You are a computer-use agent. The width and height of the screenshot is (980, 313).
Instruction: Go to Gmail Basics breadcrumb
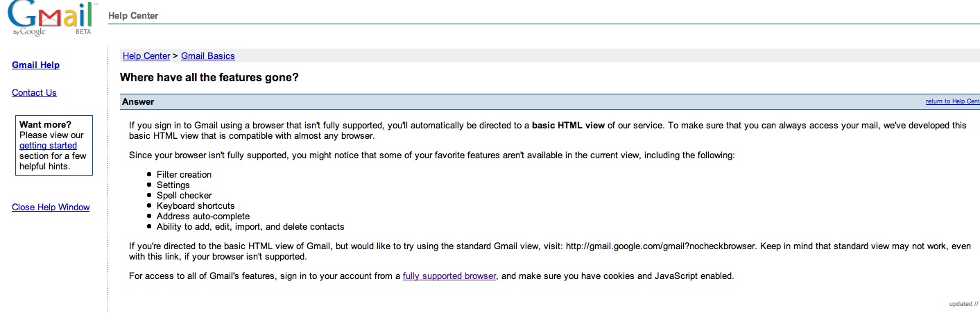[207, 56]
